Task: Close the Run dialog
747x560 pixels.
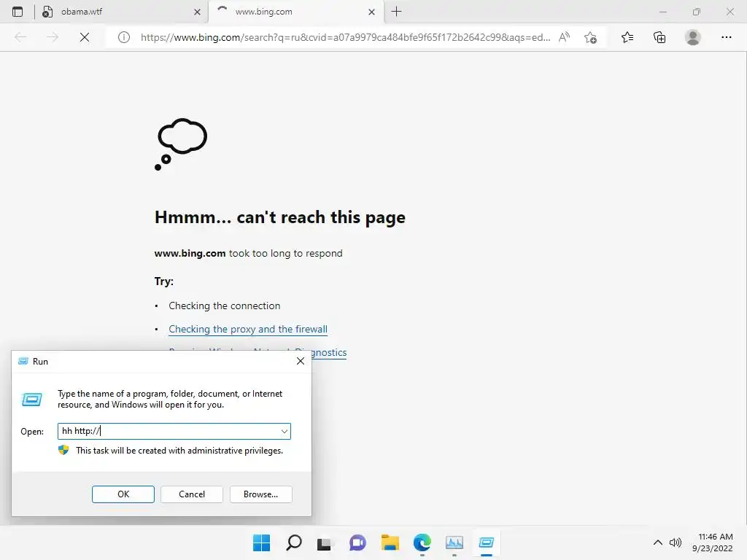Action: click(x=300, y=361)
